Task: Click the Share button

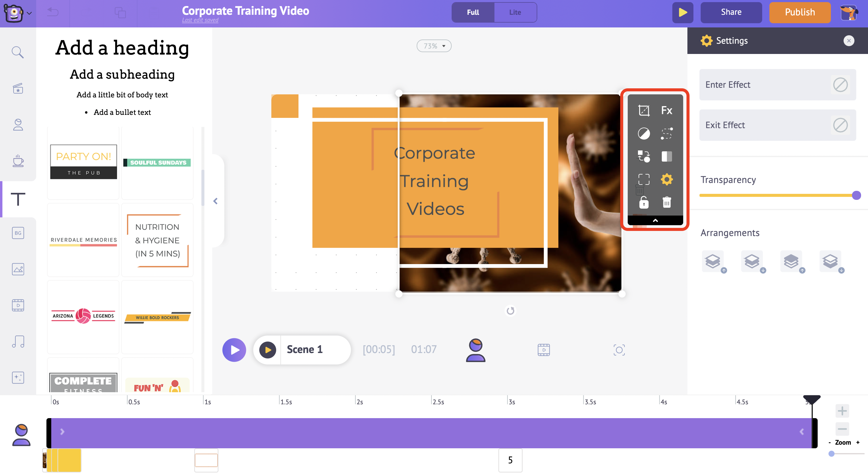Action: (x=731, y=12)
